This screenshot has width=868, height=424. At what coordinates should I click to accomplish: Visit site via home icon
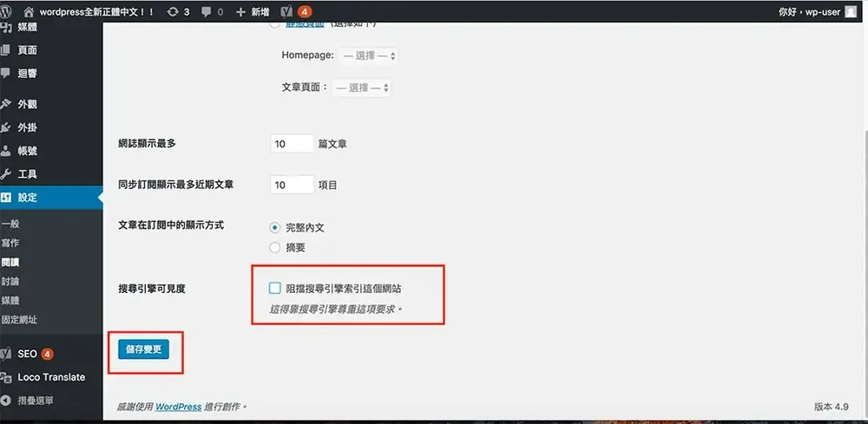tap(30, 11)
